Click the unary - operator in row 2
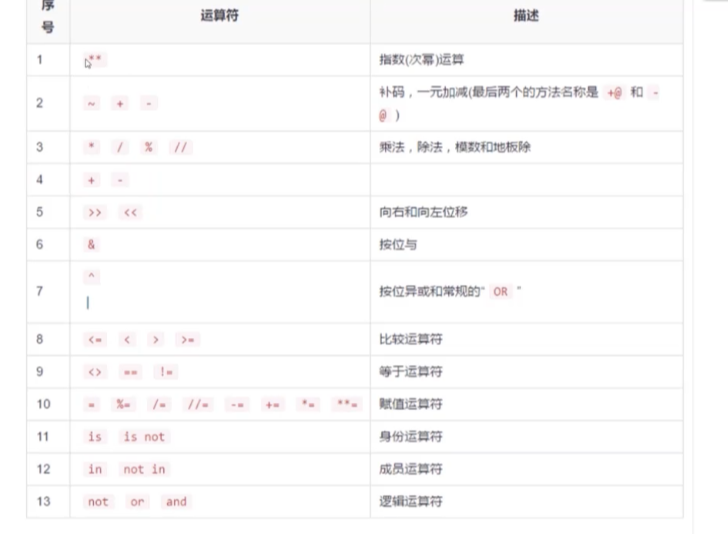Image resolution: width=728 pixels, height=534 pixels. [149, 104]
